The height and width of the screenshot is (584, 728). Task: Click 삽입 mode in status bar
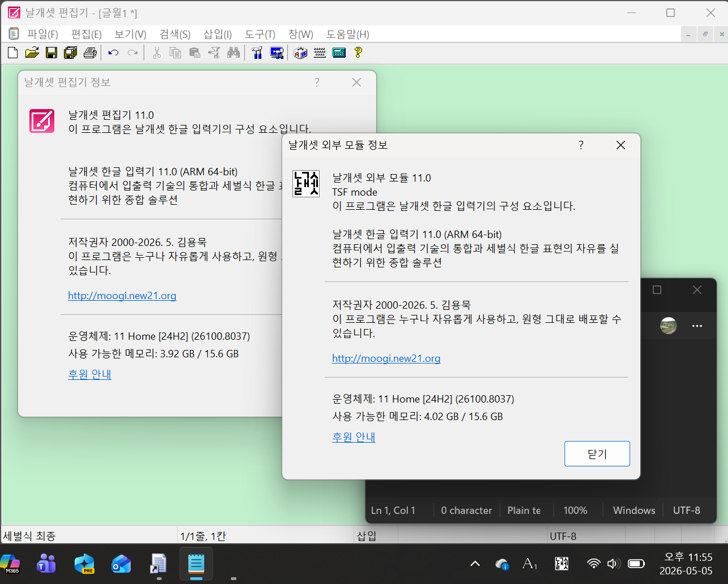click(367, 536)
